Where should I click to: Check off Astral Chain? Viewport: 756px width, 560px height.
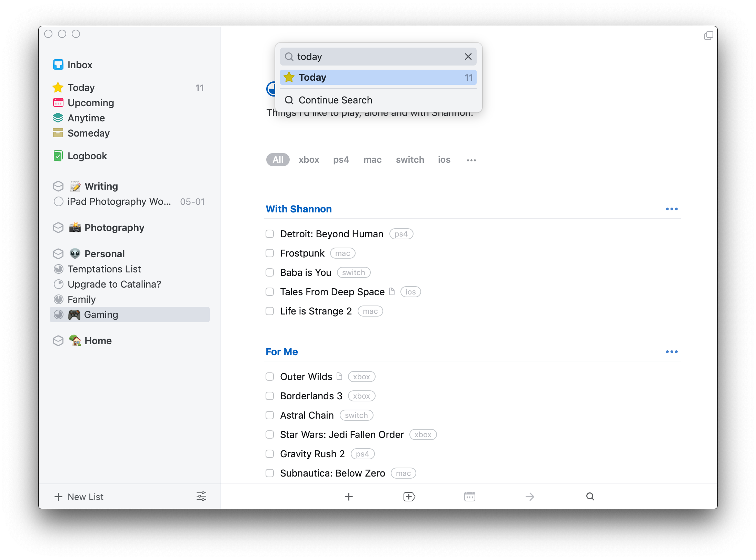[270, 415]
